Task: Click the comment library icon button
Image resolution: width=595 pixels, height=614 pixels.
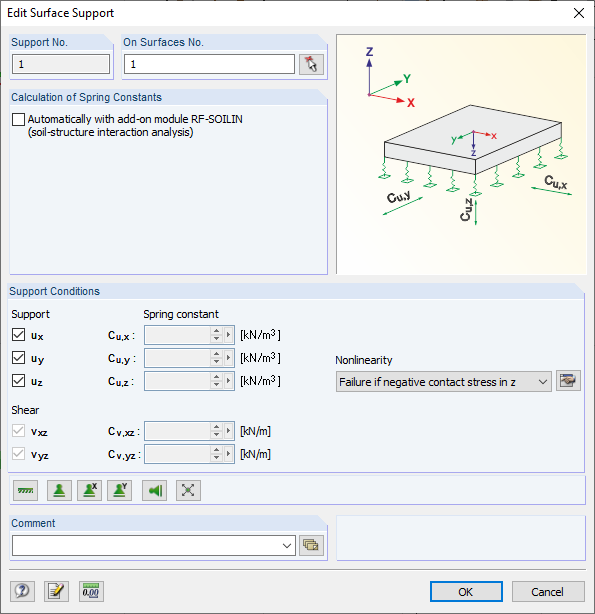Action: (311, 545)
